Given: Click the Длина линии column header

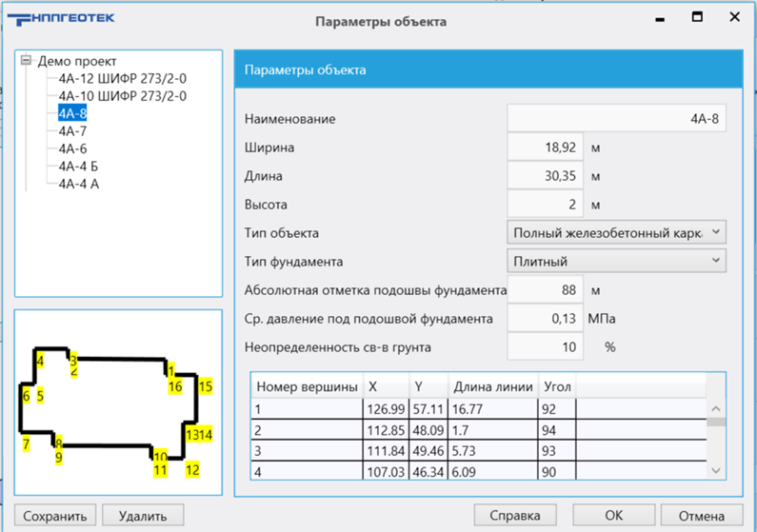Looking at the screenshot, I should pyautogui.click(x=492, y=387).
